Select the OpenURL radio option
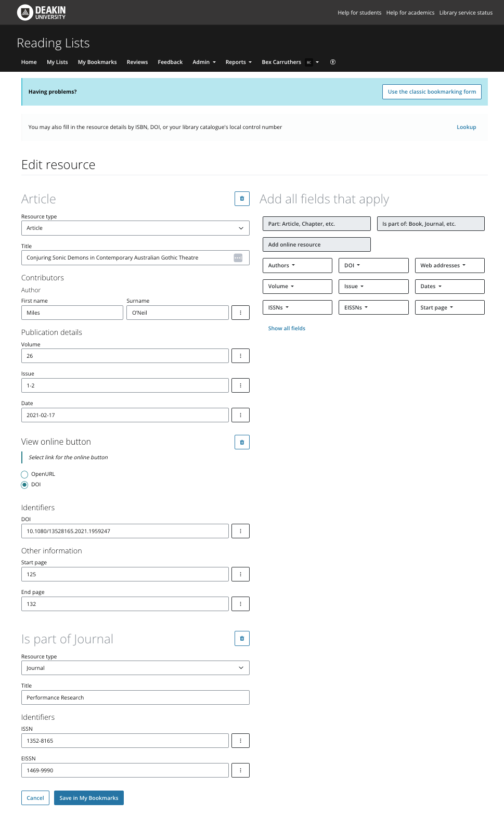The height and width of the screenshot is (815, 504). pos(24,474)
